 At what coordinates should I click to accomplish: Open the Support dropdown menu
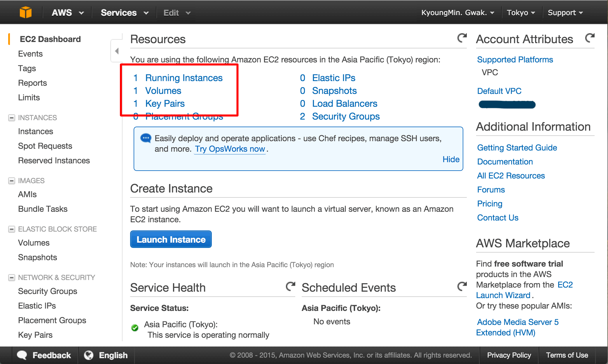click(565, 13)
